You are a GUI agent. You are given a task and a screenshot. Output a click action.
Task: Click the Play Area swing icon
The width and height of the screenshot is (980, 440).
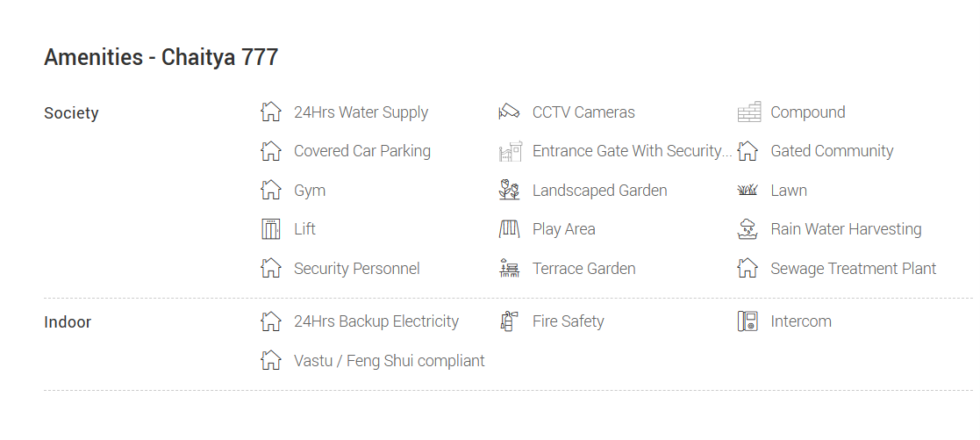(x=510, y=229)
